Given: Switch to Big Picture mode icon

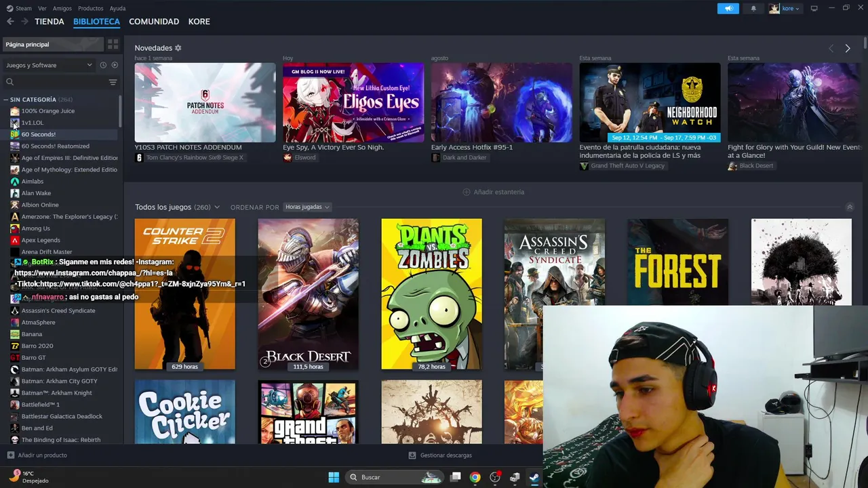Looking at the screenshot, I should [x=814, y=8].
